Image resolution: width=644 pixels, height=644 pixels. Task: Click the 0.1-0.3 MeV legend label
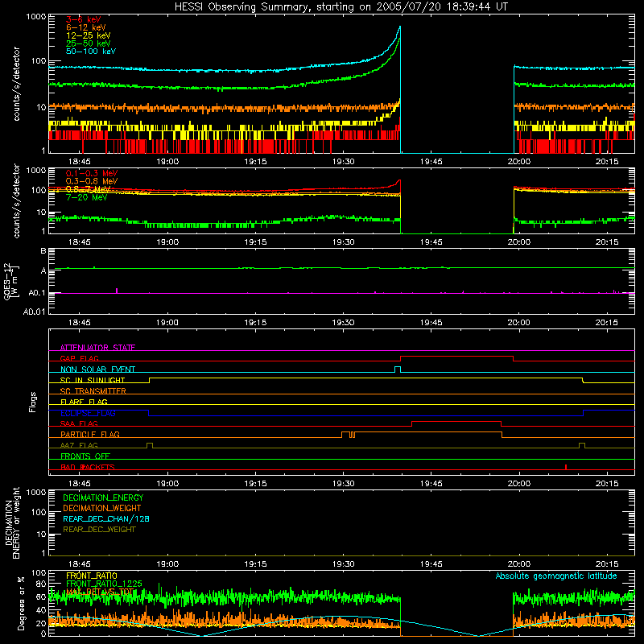[x=92, y=173]
